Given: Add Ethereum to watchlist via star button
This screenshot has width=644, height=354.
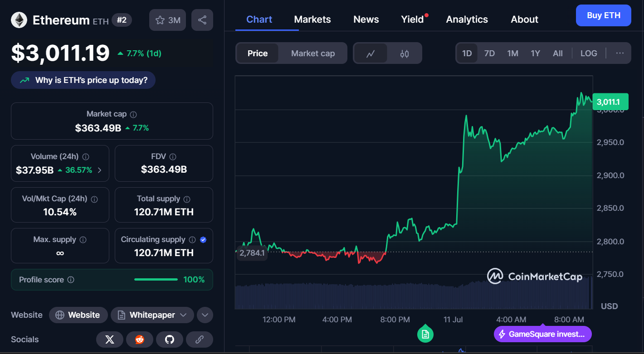Looking at the screenshot, I should (x=167, y=20).
